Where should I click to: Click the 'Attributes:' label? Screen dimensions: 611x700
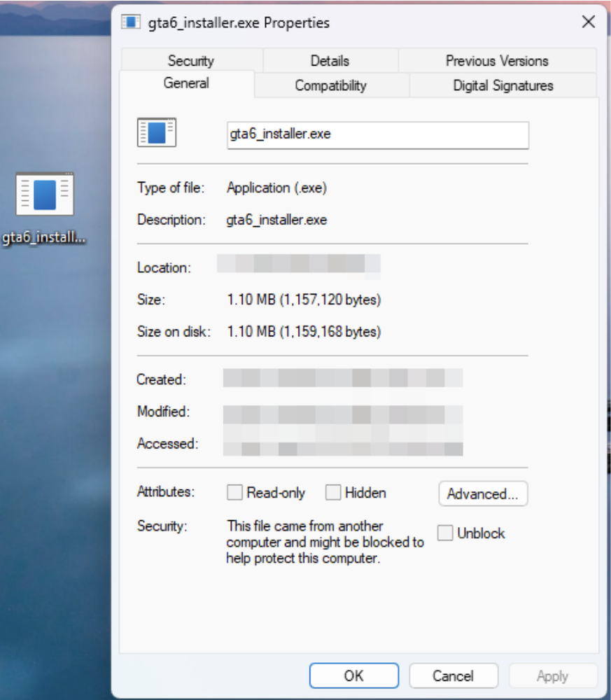pyautogui.click(x=166, y=491)
